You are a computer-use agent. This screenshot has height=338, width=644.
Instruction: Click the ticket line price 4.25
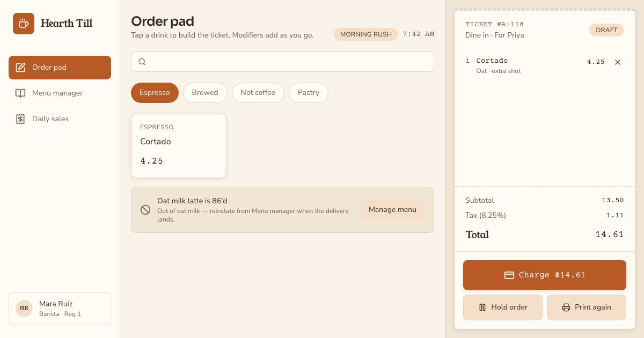tap(596, 62)
